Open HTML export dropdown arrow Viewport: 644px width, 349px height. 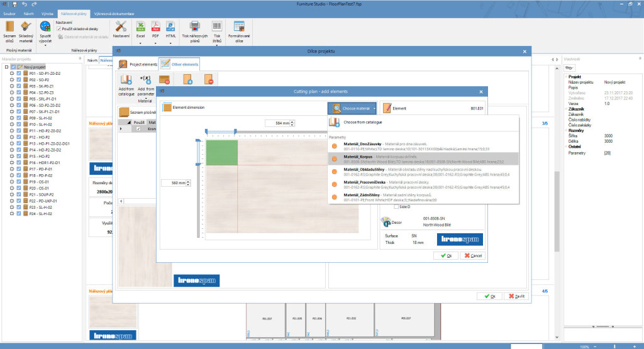170,43
